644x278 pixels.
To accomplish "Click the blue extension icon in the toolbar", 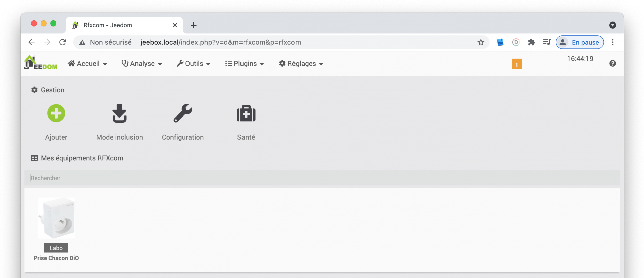I will [500, 42].
